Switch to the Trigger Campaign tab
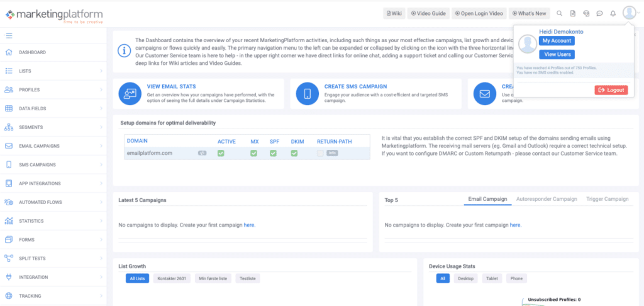 coord(608,199)
